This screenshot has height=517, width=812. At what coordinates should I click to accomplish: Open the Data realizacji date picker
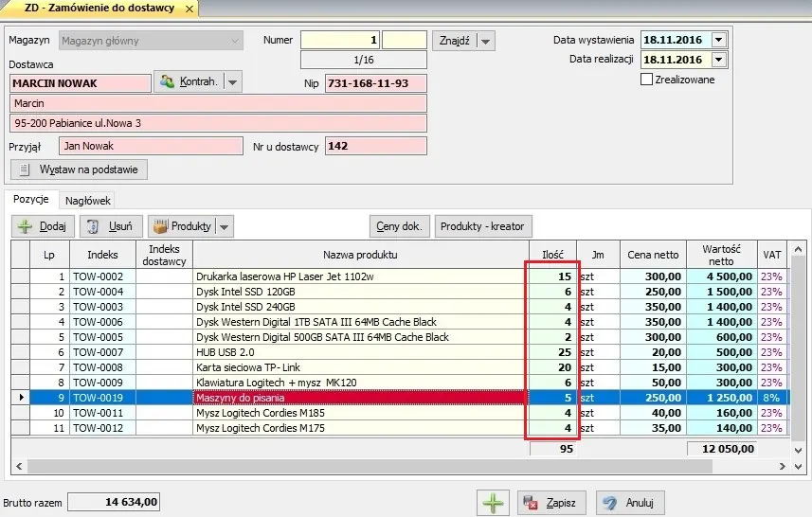click(x=719, y=60)
